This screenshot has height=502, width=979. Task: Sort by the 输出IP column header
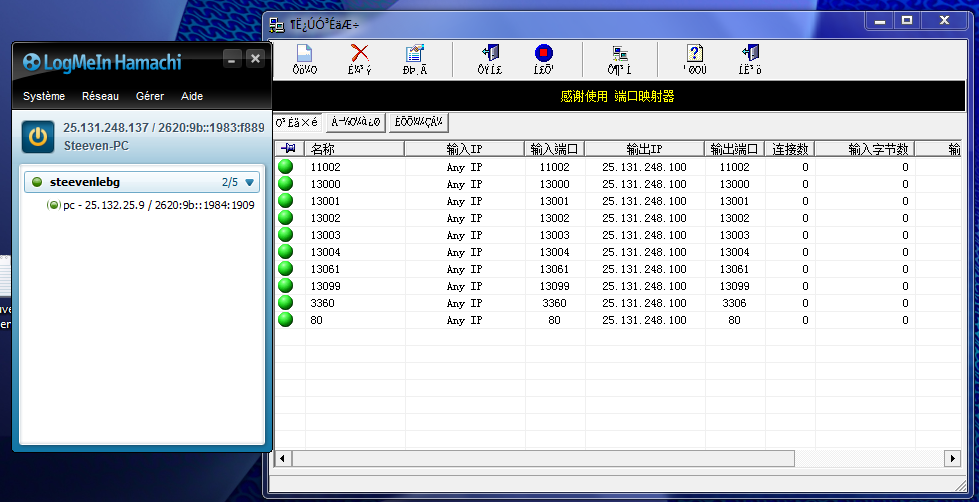(644, 149)
